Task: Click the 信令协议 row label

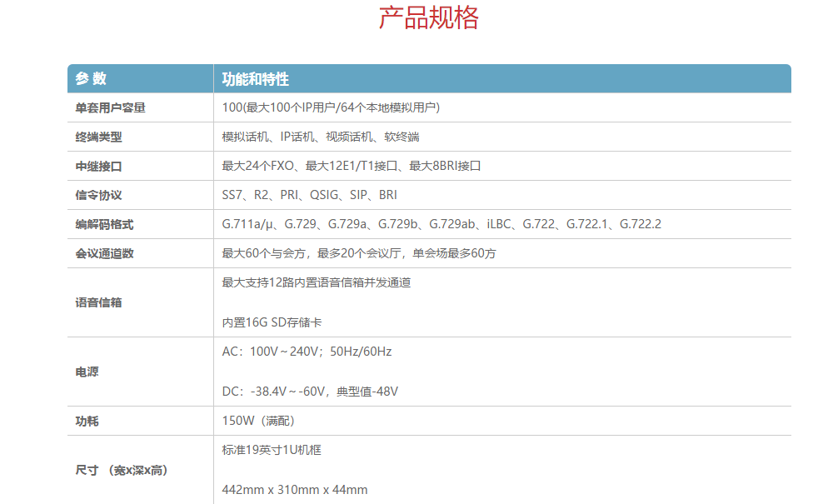Action: [x=98, y=195]
